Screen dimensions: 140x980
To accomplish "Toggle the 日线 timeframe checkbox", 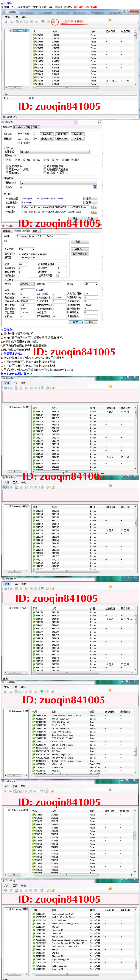I will [x=63, y=160].
